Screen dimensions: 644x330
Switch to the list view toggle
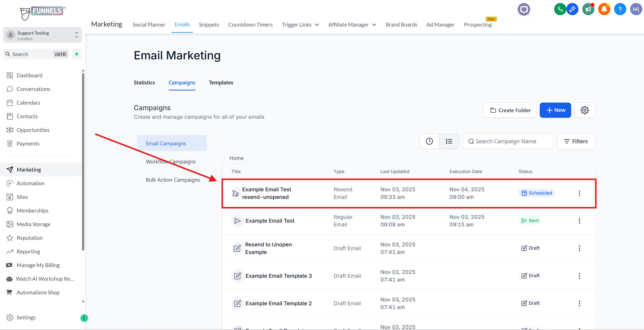pos(449,141)
